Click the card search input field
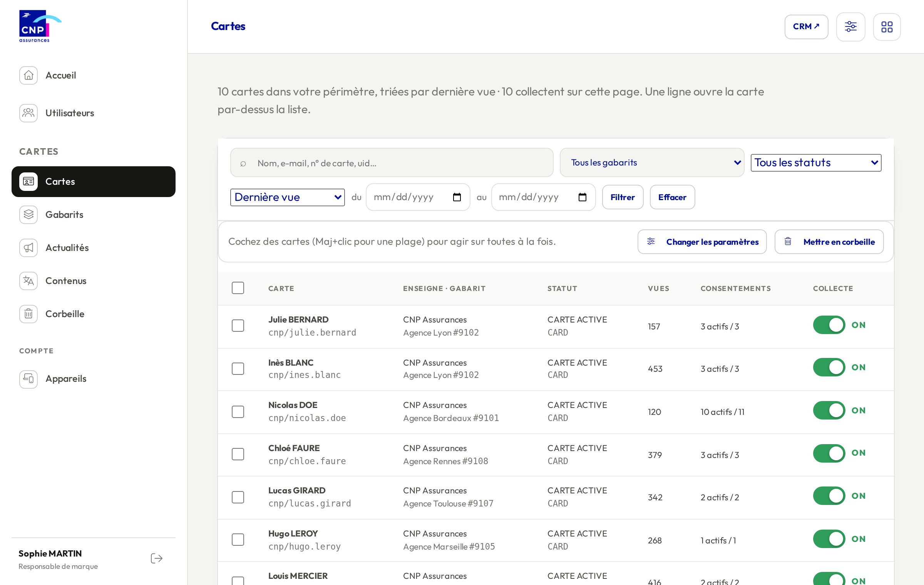 click(392, 162)
